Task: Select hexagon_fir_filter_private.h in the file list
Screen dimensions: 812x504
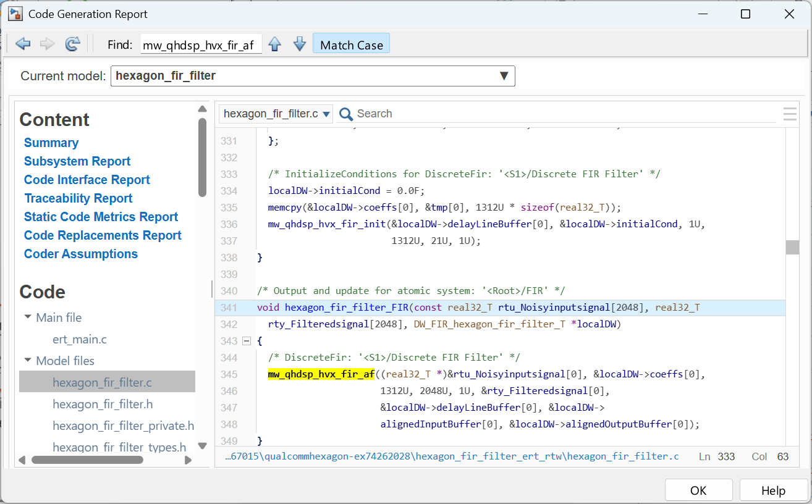Action: 124,426
